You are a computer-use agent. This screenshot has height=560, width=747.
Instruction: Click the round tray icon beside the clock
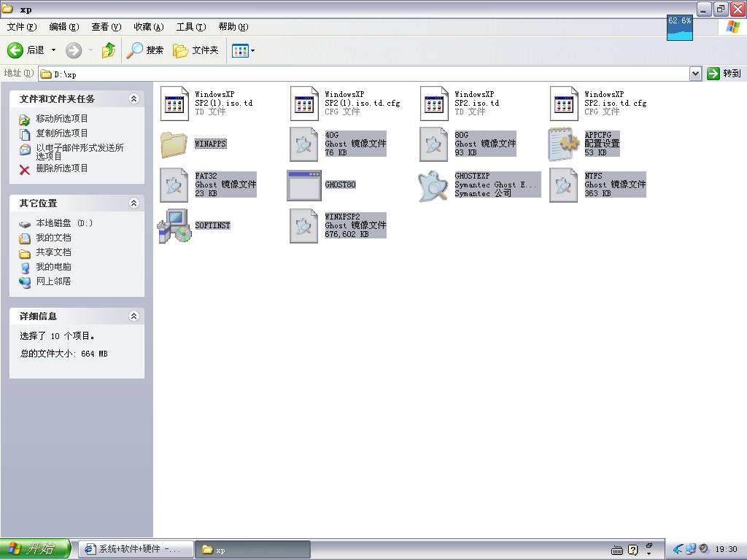(704, 549)
